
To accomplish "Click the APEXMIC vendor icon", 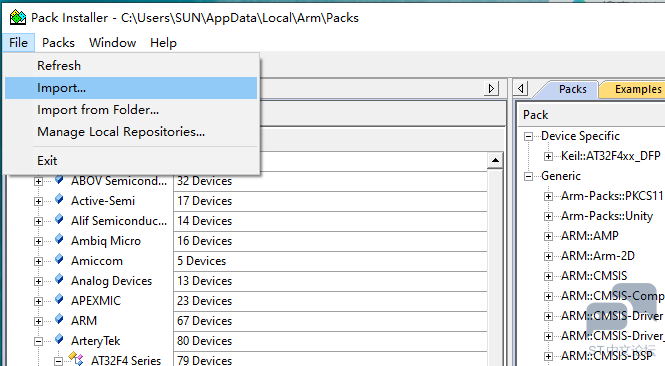I will [x=59, y=299].
